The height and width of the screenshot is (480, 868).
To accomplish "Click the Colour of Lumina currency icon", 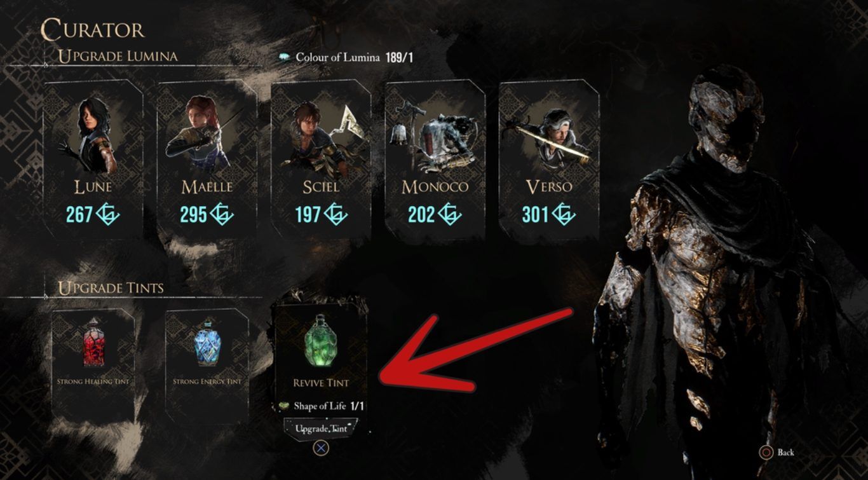I will tap(284, 57).
